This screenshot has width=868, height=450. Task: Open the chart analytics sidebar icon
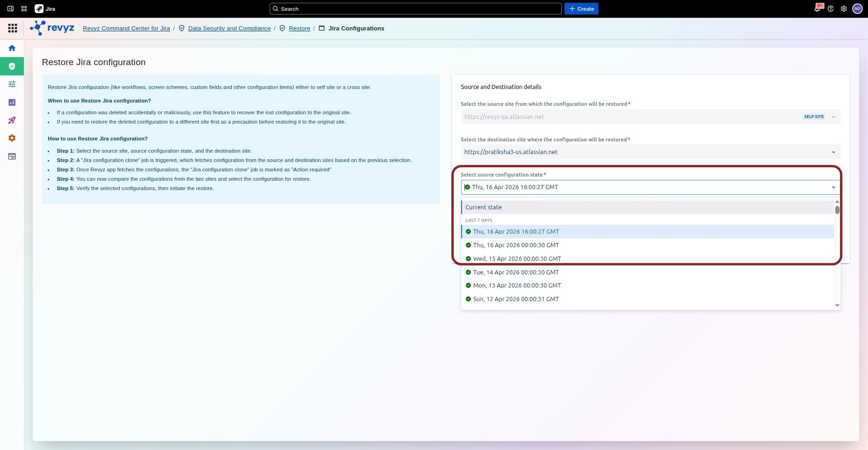click(12, 102)
